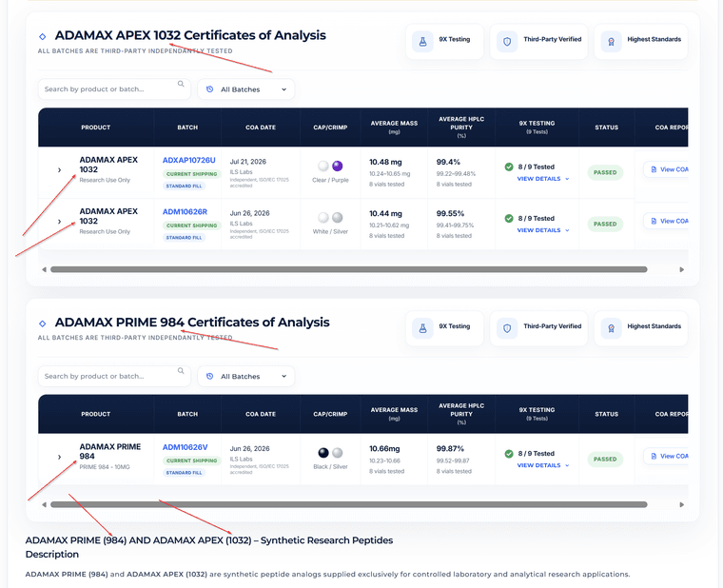Screen dimensions: 723x588
Task: Focus the APEX 1032 search by product field
Action: pos(114,89)
